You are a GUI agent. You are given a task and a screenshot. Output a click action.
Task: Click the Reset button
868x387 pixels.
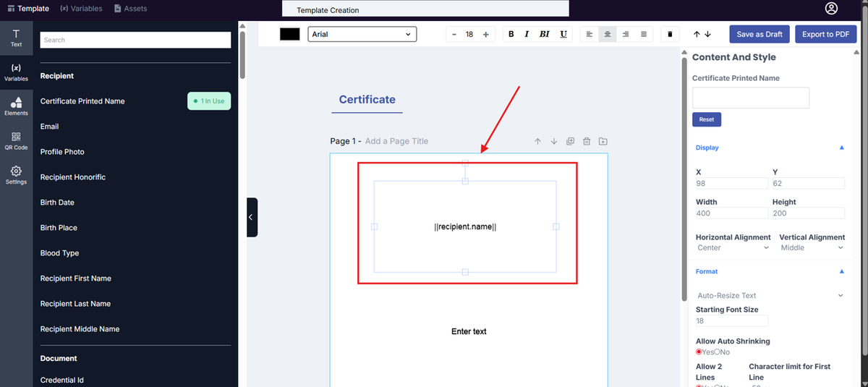[x=707, y=119]
